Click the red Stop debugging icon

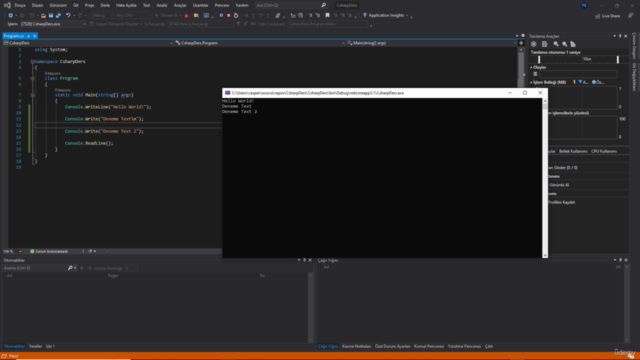[x=229, y=16]
